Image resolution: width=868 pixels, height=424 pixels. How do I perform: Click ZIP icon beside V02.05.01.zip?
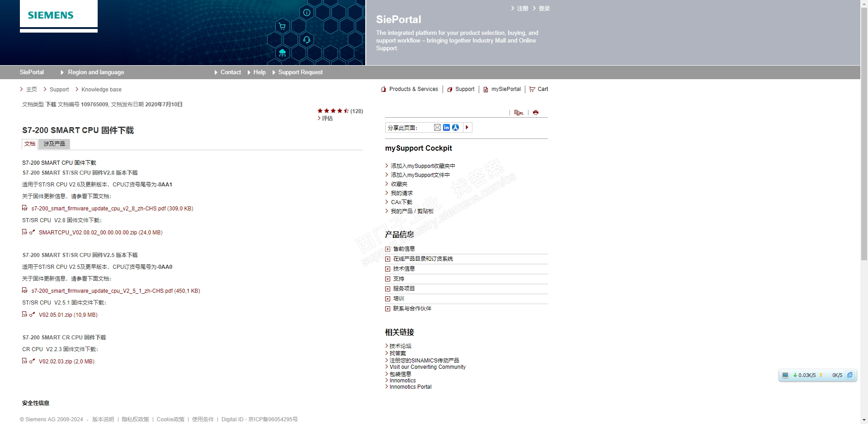click(24, 314)
